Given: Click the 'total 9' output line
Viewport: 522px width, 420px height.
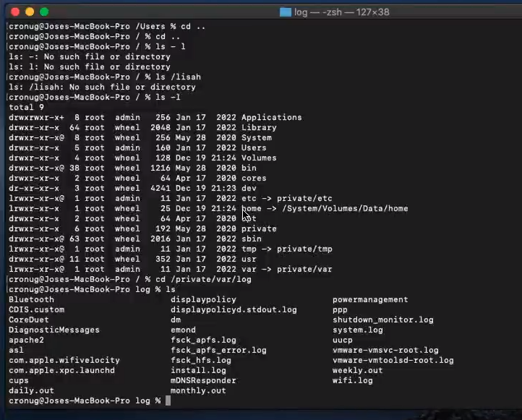Looking at the screenshot, I should (26, 107).
